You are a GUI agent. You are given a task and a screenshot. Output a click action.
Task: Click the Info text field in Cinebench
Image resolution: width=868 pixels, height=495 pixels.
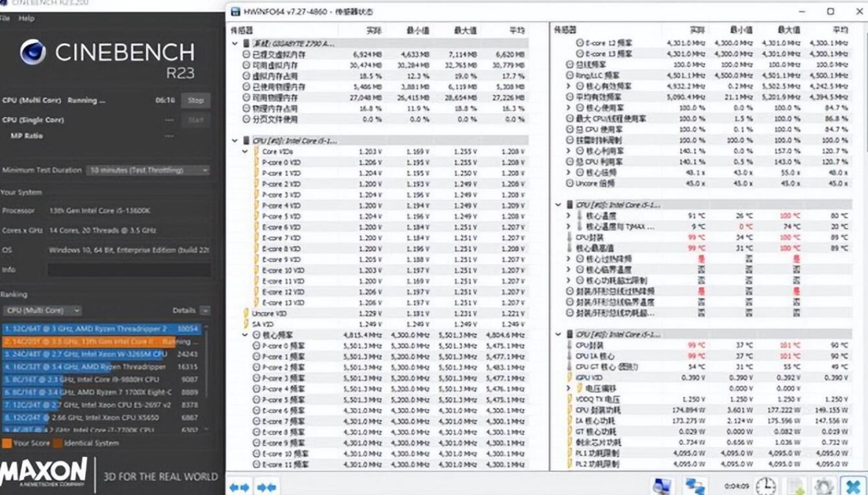pyautogui.click(x=129, y=270)
